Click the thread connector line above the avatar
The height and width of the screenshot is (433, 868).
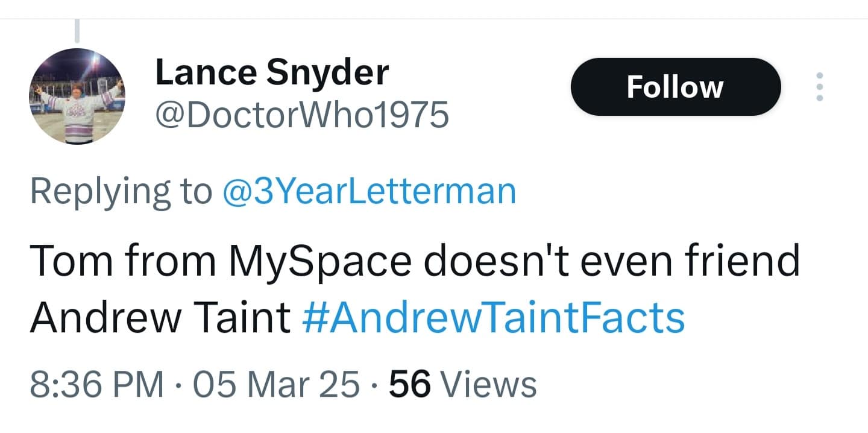click(x=77, y=30)
